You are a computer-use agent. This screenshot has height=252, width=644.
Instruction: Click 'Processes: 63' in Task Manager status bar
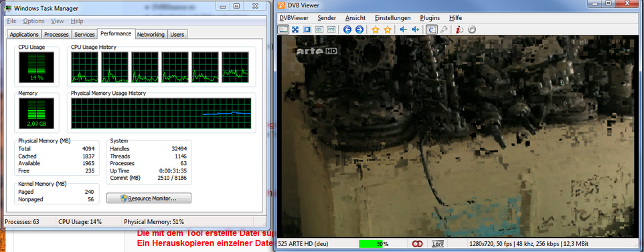[22, 222]
